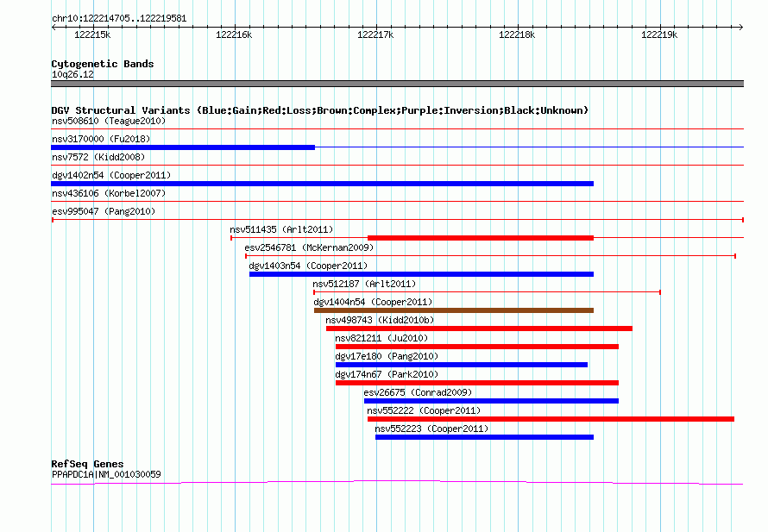
Task: Click the chr10:122214705..122219581 region label
Action: coord(119,19)
